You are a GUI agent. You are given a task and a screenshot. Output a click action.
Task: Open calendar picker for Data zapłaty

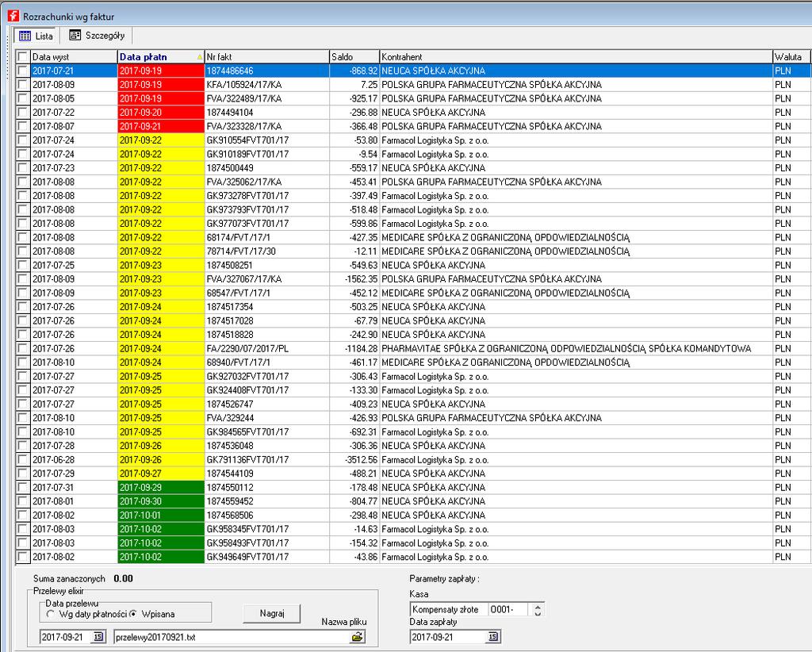pos(493,636)
